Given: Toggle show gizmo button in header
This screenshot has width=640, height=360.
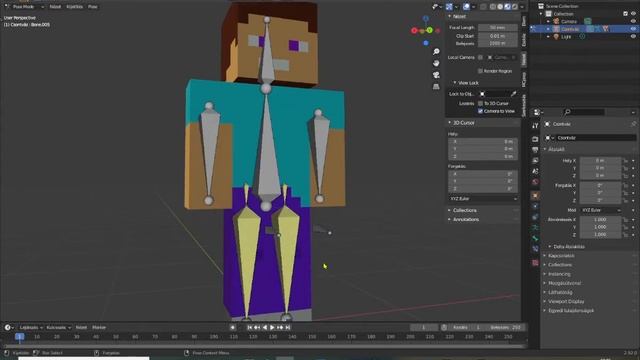Looking at the screenshot, I should point(449,7).
